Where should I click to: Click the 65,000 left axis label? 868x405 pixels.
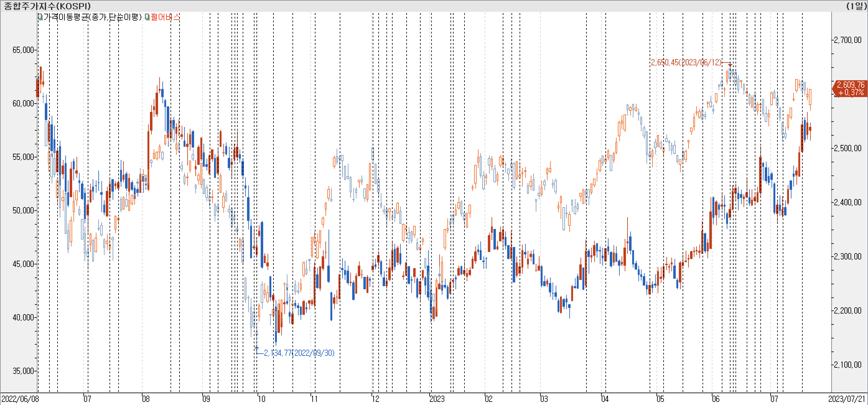click(x=23, y=50)
